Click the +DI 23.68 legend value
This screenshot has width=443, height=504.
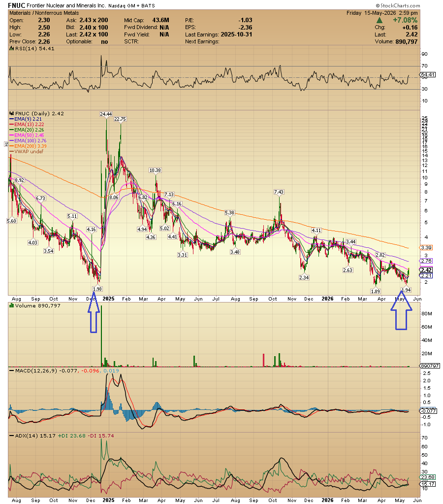point(72,436)
